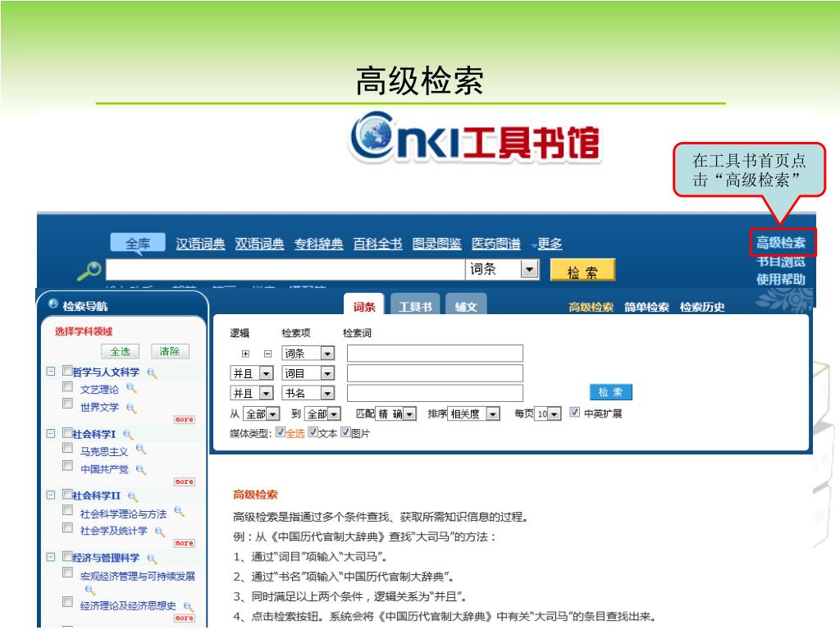The height and width of the screenshot is (630, 840).
Task: Switch to the 词条 tab
Action: pyautogui.click(x=363, y=306)
